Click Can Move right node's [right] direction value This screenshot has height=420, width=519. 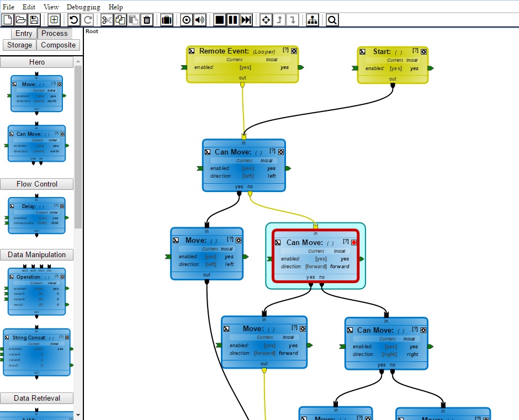pos(389,354)
